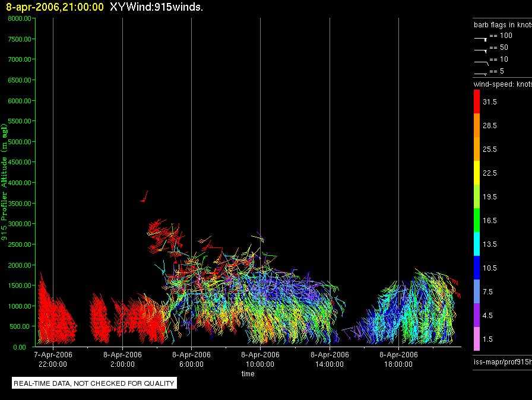Click the '8-apr-2006,21:00:00' date title

pyautogui.click(x=55, y=7)
